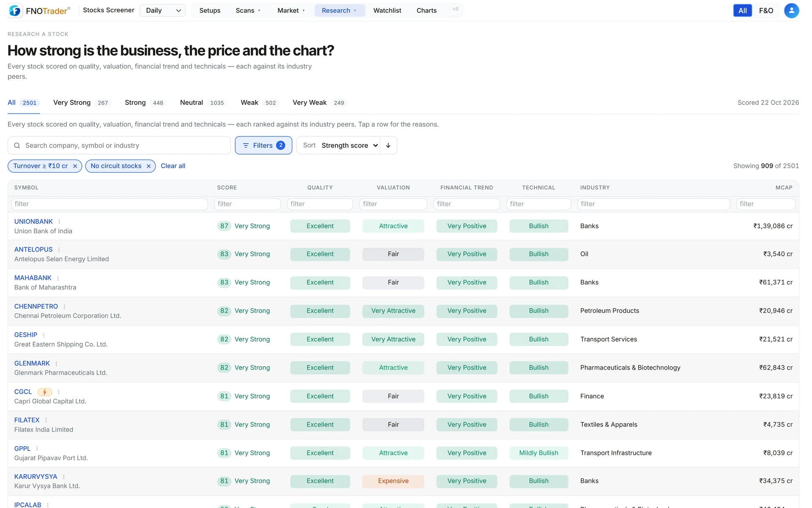Click score 87 for Union Bank
This screenshot has height=508, width=812.
point(224,226)
